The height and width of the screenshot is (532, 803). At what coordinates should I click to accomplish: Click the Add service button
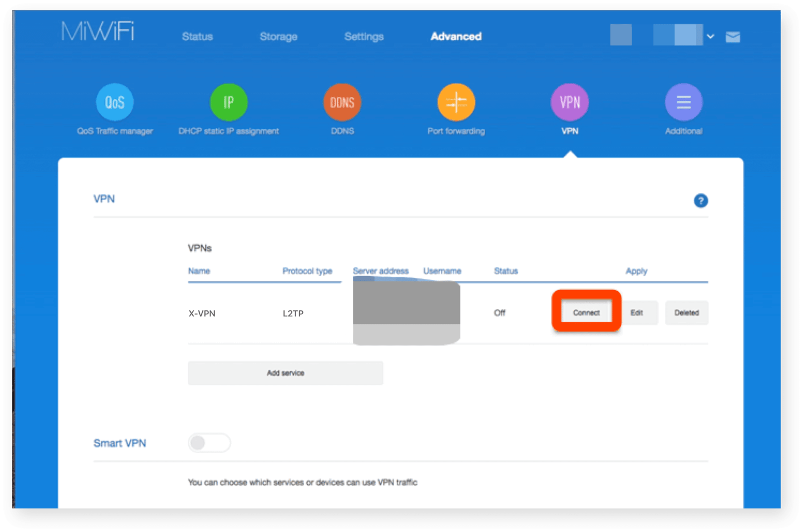(285, 373)
